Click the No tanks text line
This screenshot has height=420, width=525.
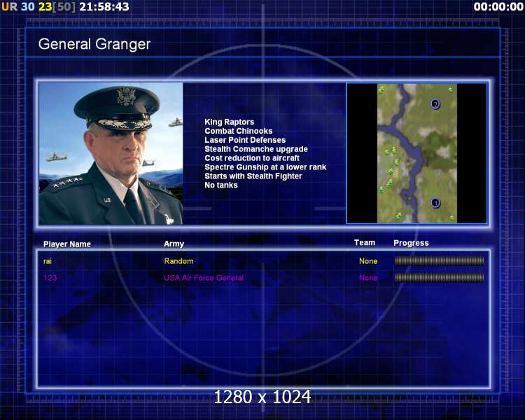pyautogui.click(x=221, y=185)
